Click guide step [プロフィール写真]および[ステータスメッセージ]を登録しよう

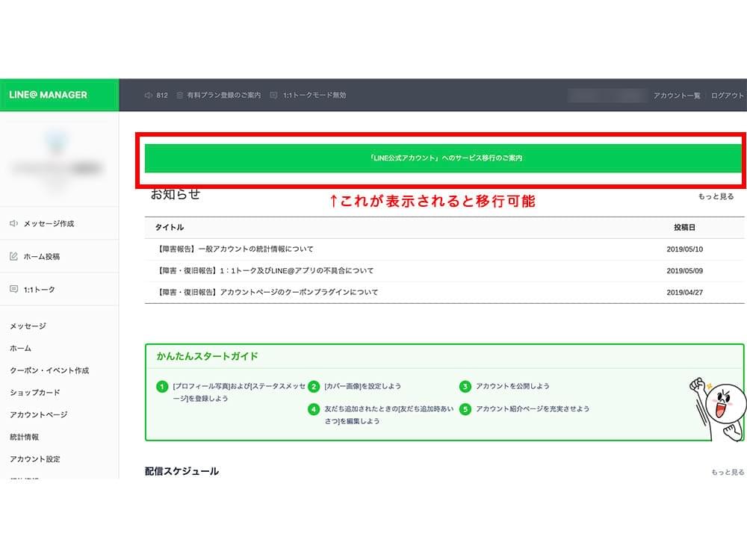pos(239,392)
